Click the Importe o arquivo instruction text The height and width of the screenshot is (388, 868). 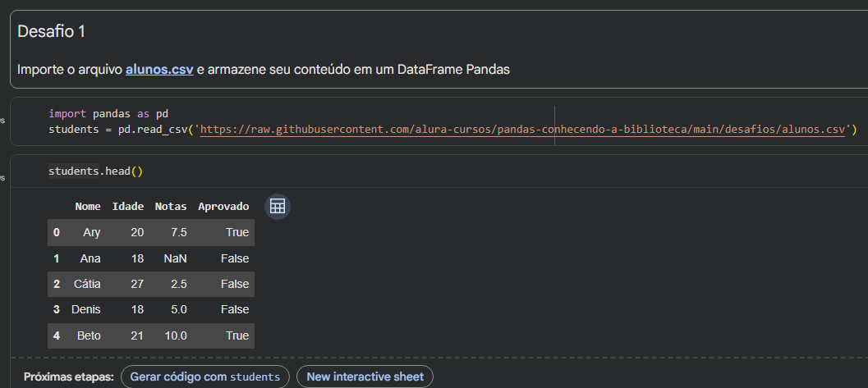click(x=264, y=70)
